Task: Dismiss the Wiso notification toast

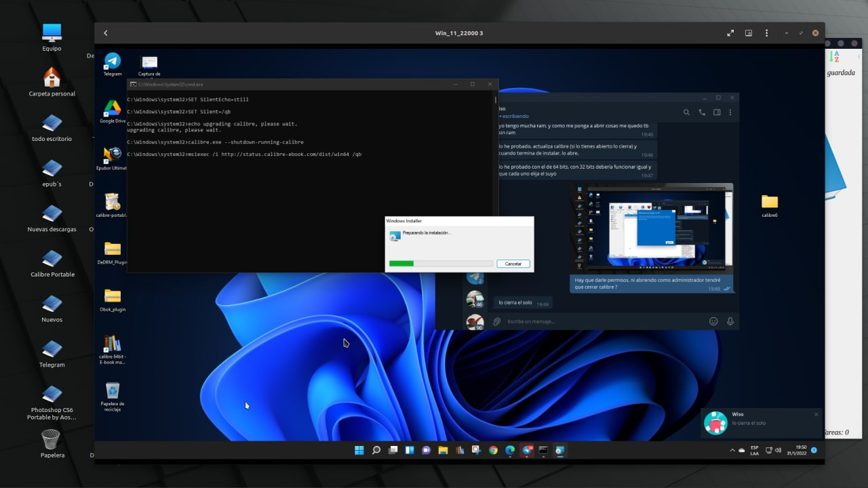Action: (816, 414)
